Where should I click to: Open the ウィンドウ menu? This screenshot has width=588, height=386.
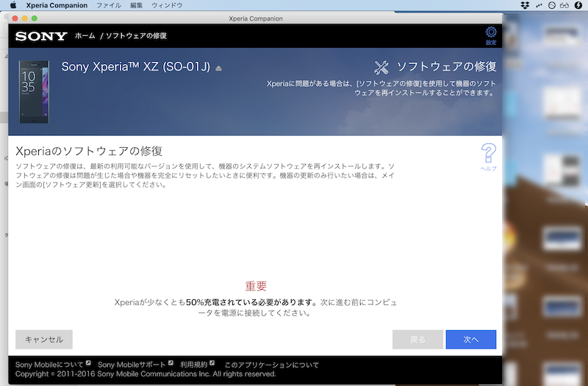click(167, 5)
